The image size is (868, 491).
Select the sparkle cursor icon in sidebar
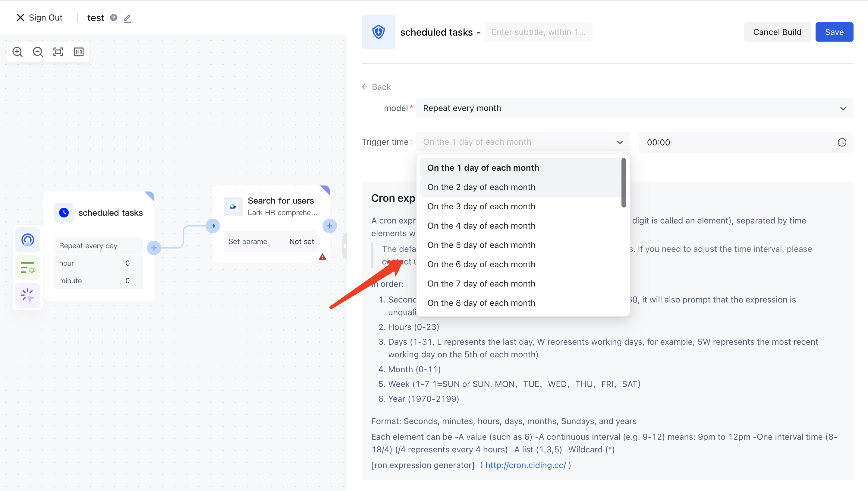coord(28,295)
